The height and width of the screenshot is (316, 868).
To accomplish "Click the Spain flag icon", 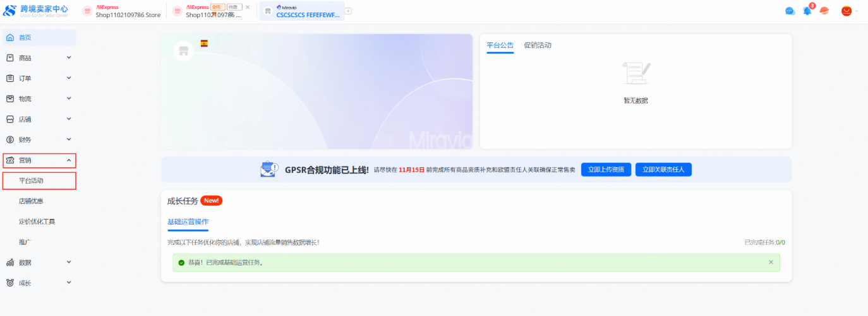I will tap(204, 44).
